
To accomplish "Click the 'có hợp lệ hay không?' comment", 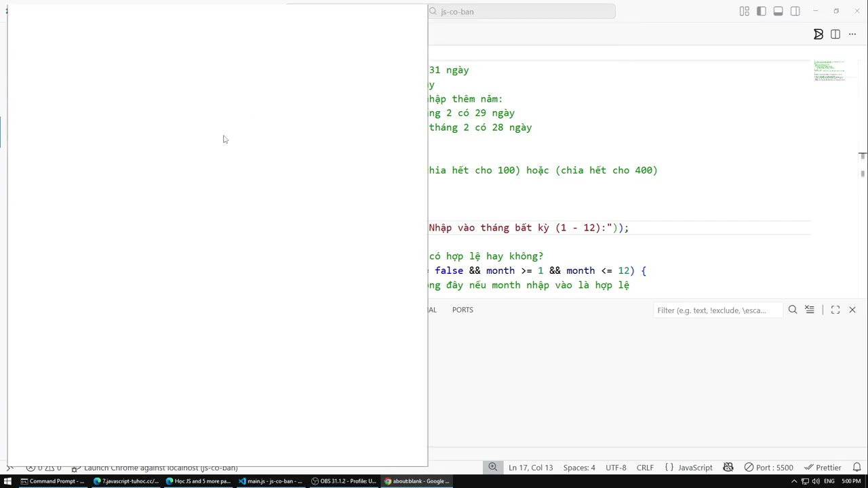I will (486, 256).
